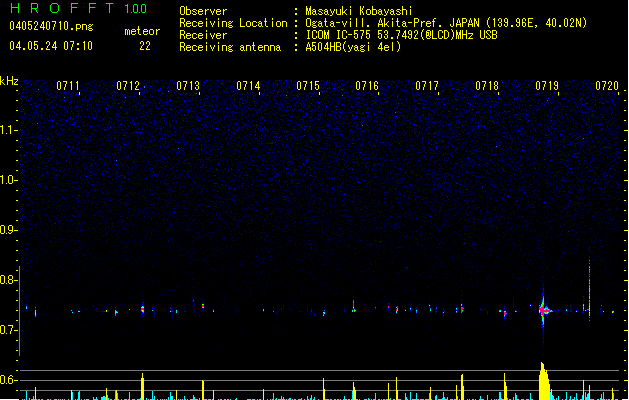Click the ICOM IC-575 receiver text
This screenshot has height=400, width=629.
401,35
